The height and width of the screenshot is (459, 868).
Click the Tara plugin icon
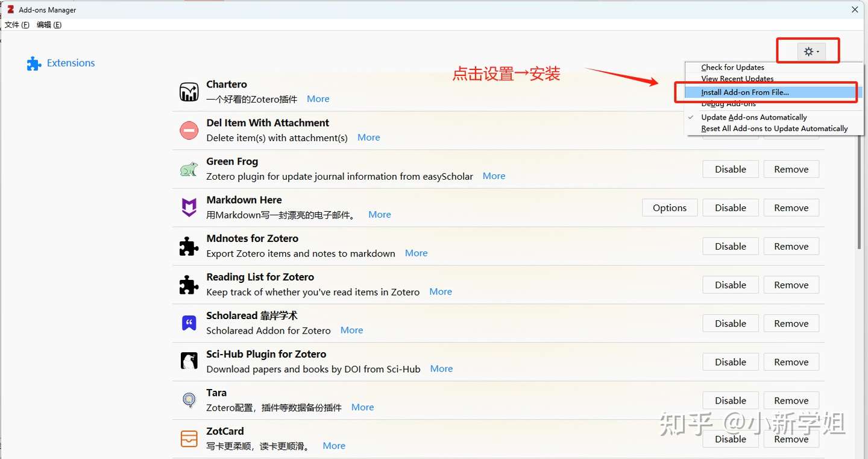pyautogui.click(x=189, y=400)
